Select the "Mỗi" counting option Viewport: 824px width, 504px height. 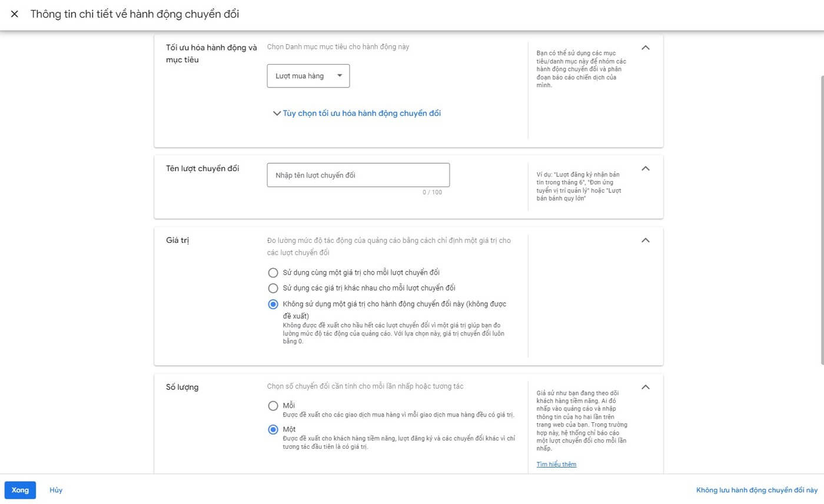pyautogui.click(x=273, y=405)
